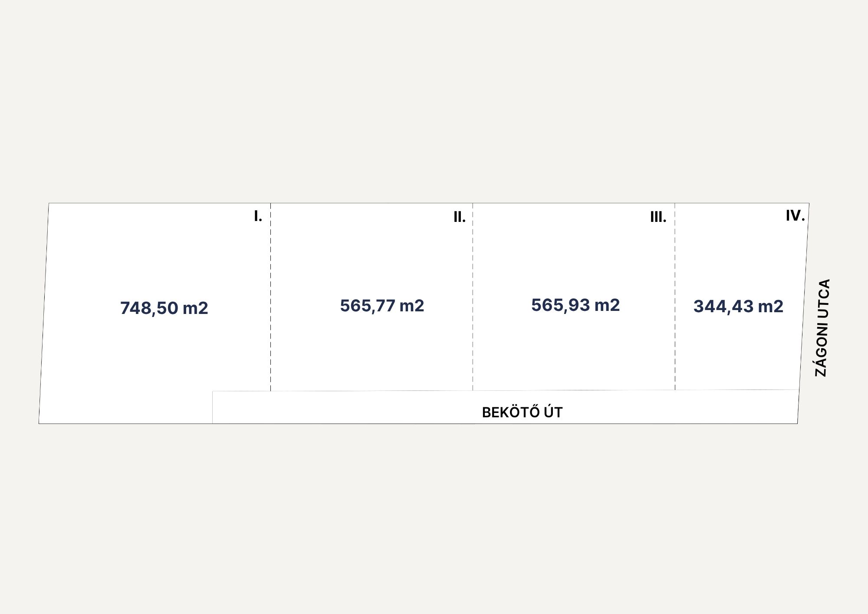868x614 pixels.
Task: Select the BEKÖTŐ ÚT road label
Action: (522, 413)
